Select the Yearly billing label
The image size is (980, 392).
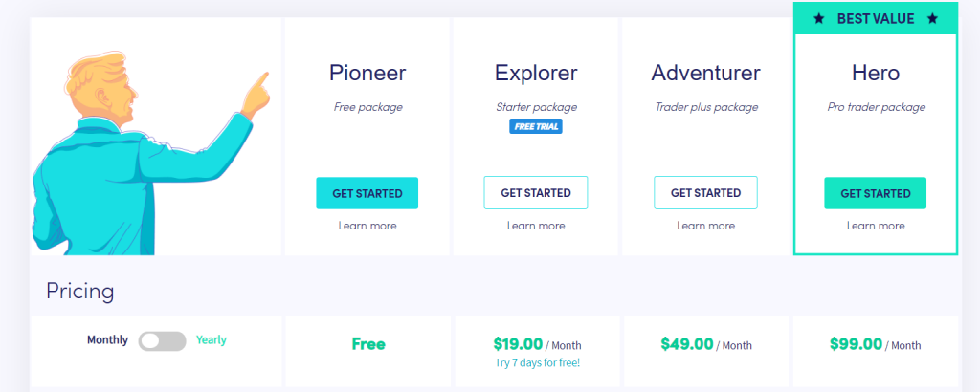pyautogui.click(x=212, y=340)
